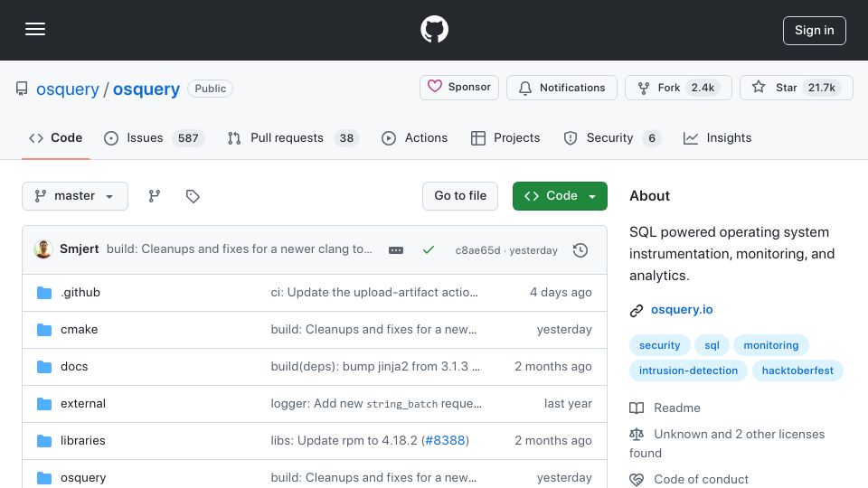Open the cmake folder
The height and width of the screenshot is (488, 868).
[80, 329]
